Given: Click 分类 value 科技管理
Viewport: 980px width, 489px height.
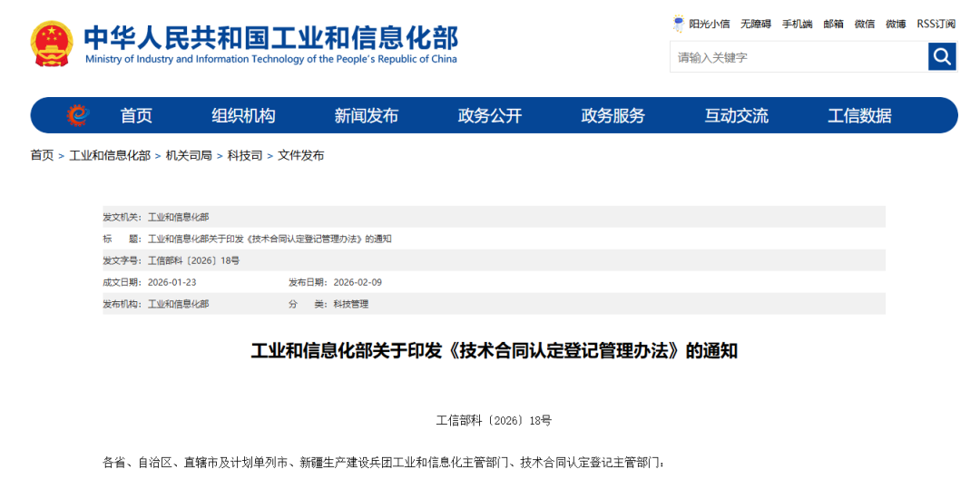Looking at the screenshot, I should tap(350, 304).
